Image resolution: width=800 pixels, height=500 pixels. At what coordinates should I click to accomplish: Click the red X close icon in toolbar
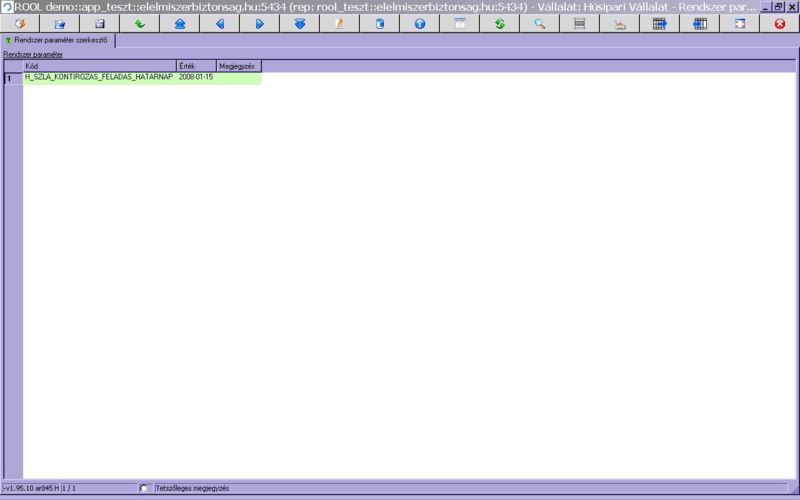click(779, 23)
